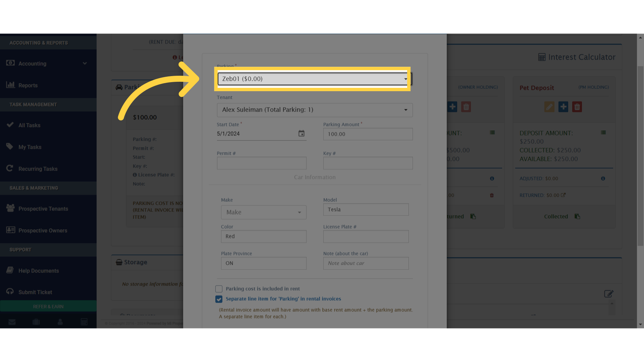Viewport: 644px width, 362px height.
Task: Click the 'Collected' status text
Action: click(556, 217)
